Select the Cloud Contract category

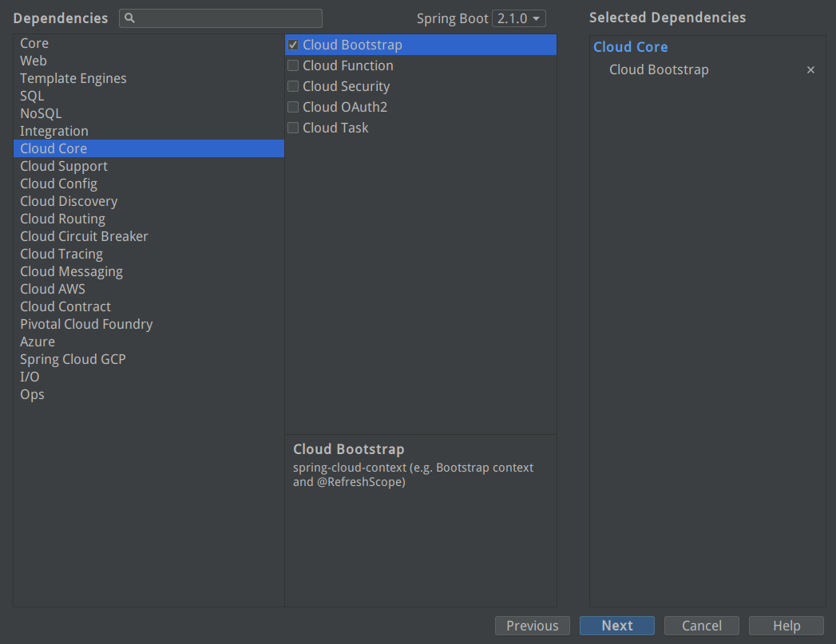tap(149, 306)
